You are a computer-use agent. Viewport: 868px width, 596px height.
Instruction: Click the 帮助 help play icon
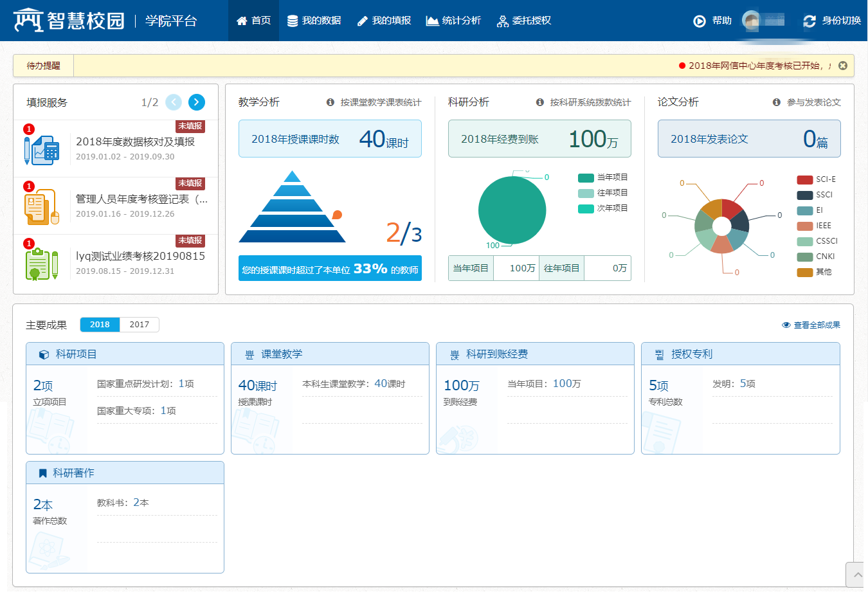[x=700, y=21]
